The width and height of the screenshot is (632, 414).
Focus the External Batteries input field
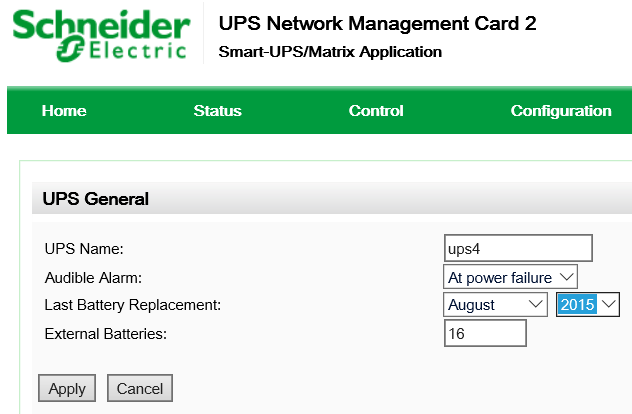tap(485, 334)
